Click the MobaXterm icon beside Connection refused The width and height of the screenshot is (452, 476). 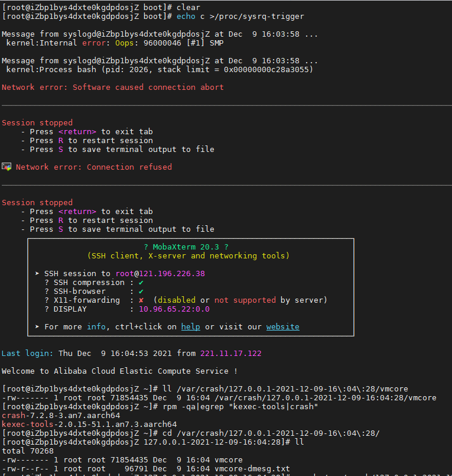point(6,167)
